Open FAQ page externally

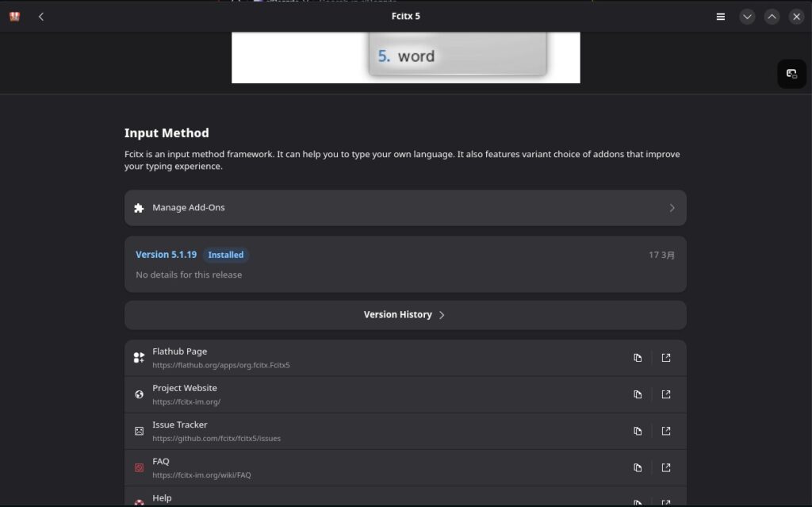[x=666, y=467]
